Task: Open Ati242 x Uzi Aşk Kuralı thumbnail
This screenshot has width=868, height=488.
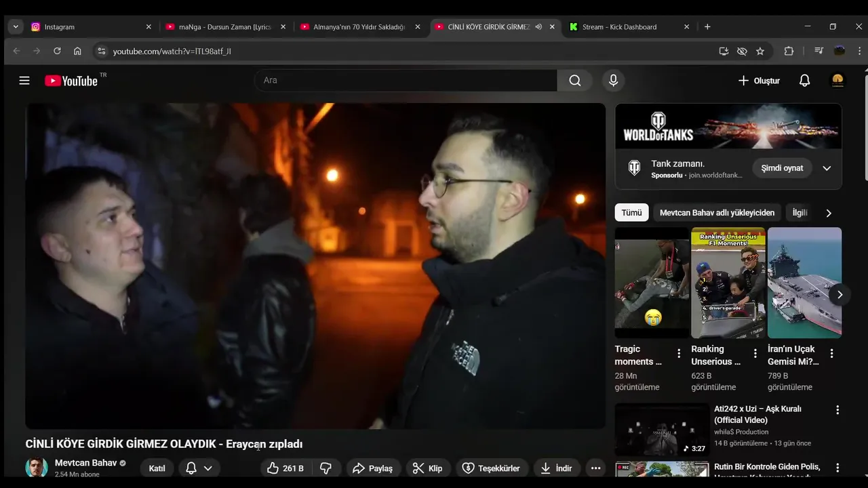Action: [662, 430]
